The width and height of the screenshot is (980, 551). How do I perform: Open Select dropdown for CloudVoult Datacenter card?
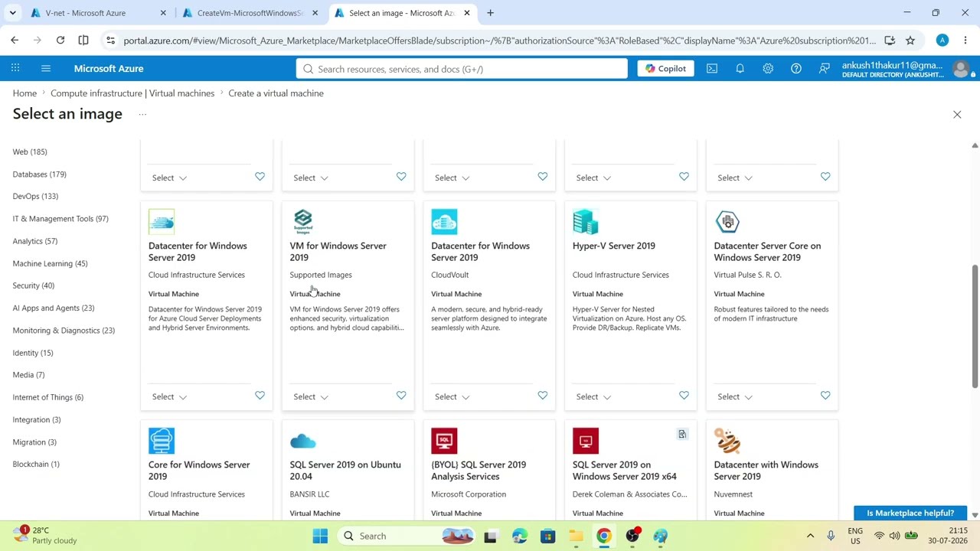click(x=452, y=396)
